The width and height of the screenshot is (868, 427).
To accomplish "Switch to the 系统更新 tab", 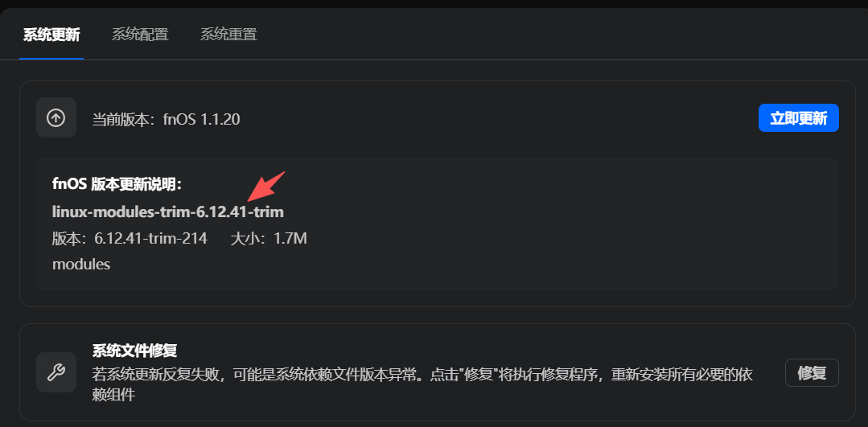I will click(x=51, y=35).
